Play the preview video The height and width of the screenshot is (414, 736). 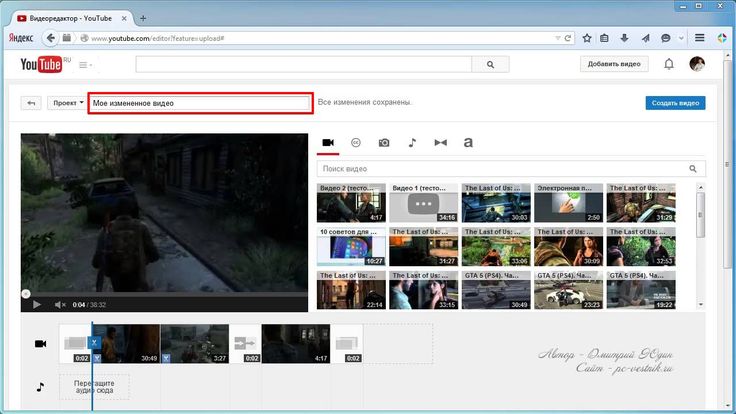point(37,305)
